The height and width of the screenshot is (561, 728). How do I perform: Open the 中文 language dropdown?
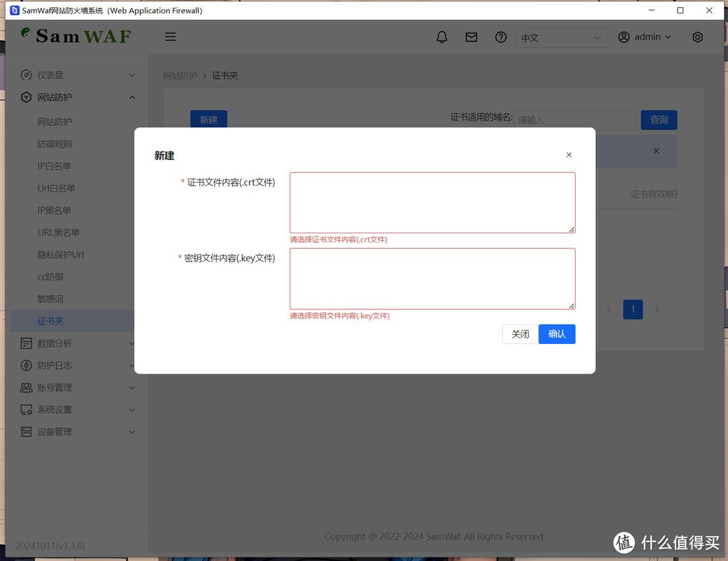[x=562, y=38]
